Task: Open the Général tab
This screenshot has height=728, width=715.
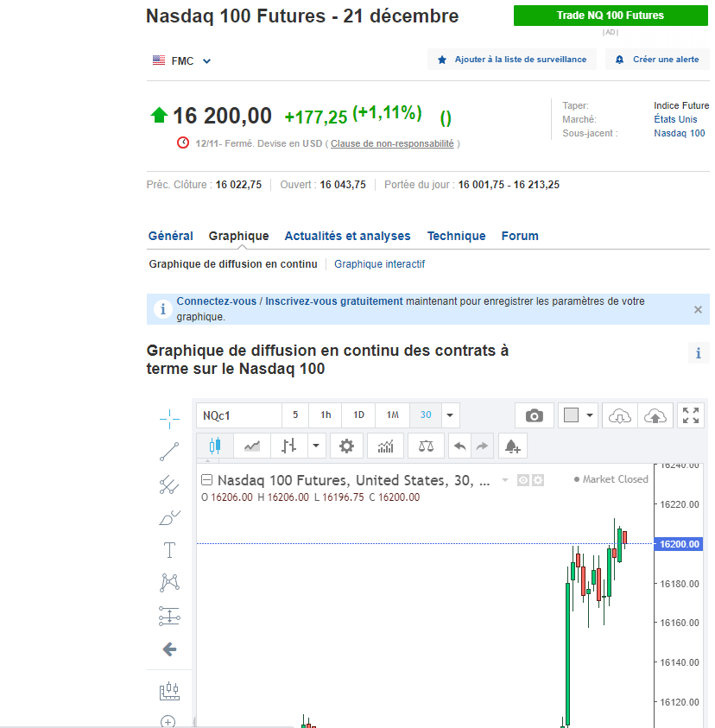Action: pos(170,236)
